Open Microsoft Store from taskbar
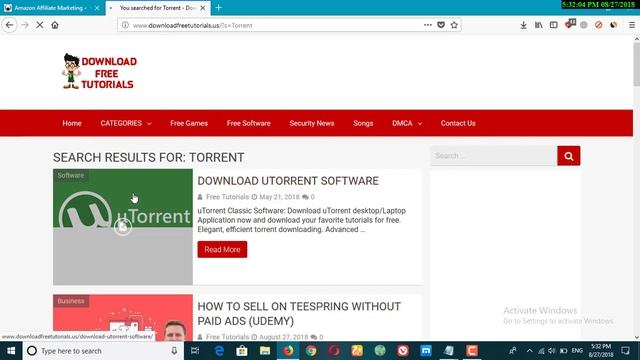The height and width of the screenshot is (360, 640). 242,351
